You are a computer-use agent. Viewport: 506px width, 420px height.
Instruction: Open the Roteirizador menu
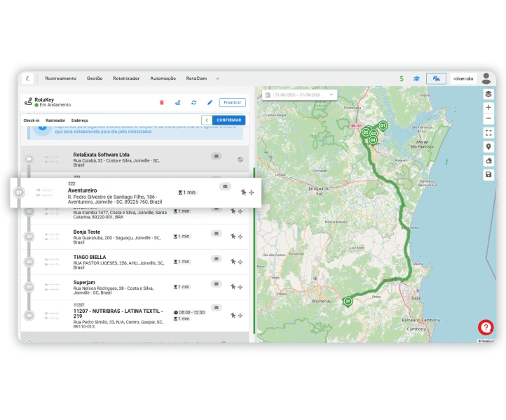(126, 78)
